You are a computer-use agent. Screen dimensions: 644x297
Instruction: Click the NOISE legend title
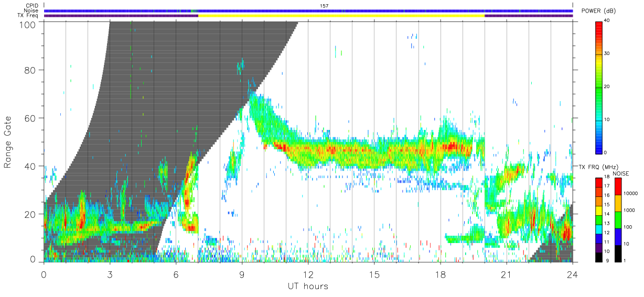(620, 173)
